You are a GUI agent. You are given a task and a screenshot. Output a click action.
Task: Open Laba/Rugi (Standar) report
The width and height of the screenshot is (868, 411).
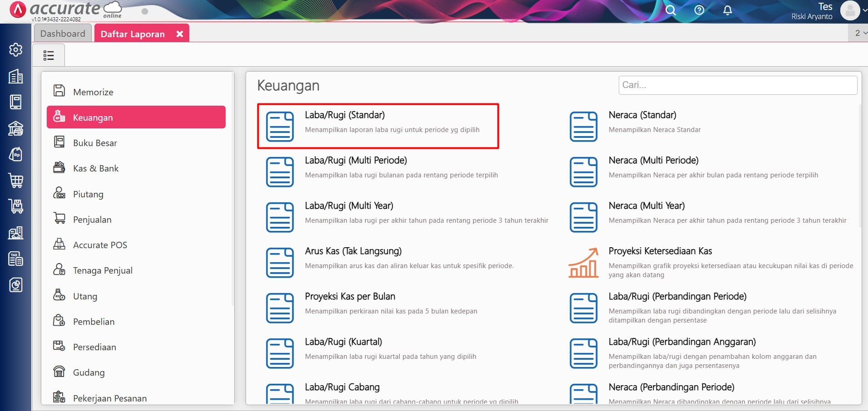345,115
